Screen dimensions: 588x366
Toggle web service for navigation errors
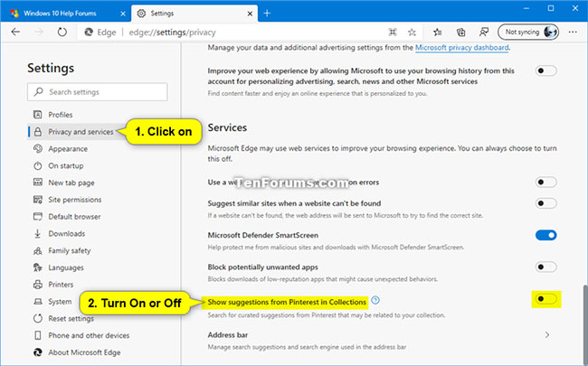[x=546, y=183]
